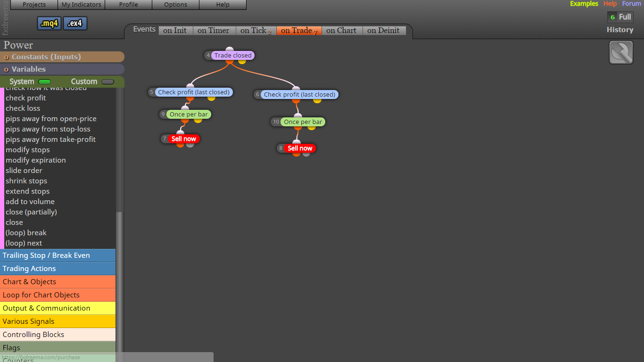Click the Full version button
The image size is (644, 362).
(x=620, y=17)
